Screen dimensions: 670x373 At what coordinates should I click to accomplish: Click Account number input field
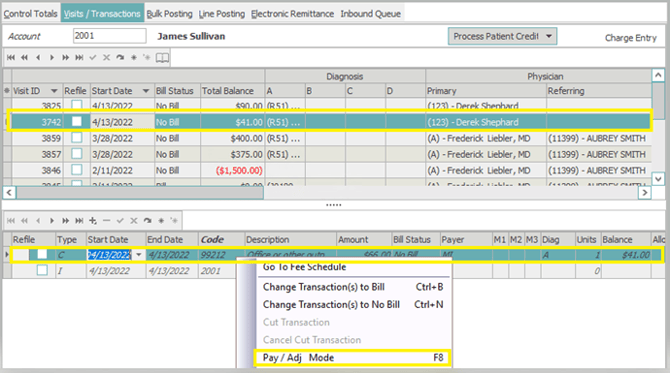pos(109,36)
